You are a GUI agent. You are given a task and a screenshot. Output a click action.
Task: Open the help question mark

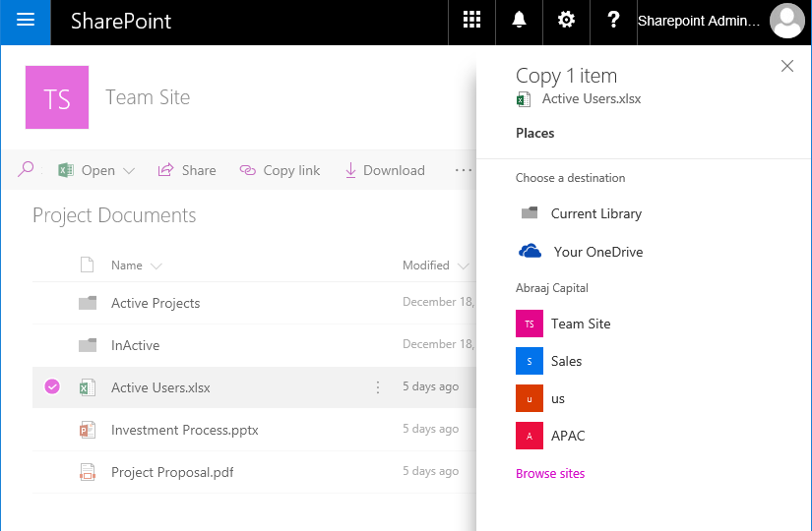613,21
